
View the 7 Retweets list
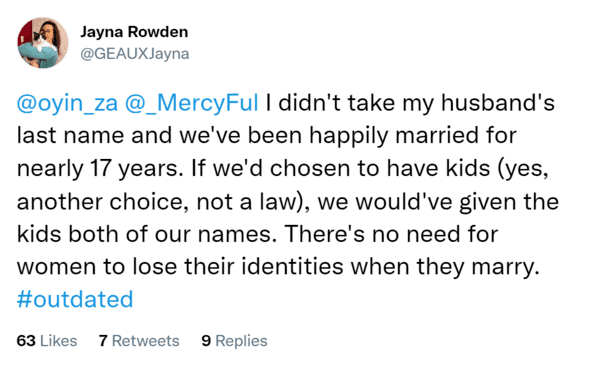click(139, 341)
